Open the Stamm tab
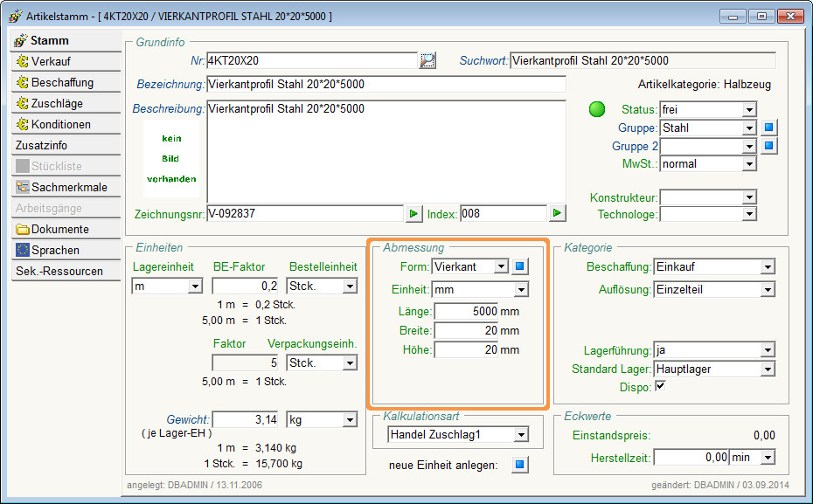 [x=66, y=40]
